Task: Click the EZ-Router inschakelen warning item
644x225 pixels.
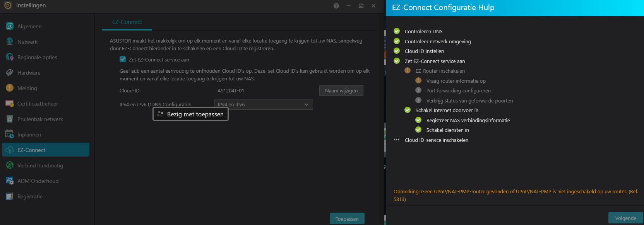Action: click(x=440, y=71)
